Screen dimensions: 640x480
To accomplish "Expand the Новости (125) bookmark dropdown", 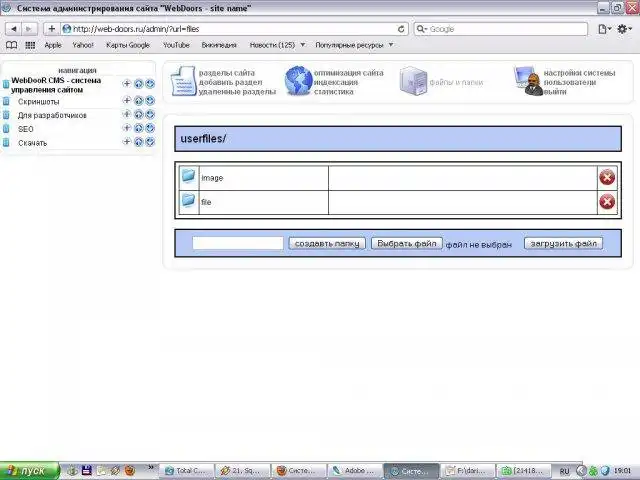I will 303,44.
